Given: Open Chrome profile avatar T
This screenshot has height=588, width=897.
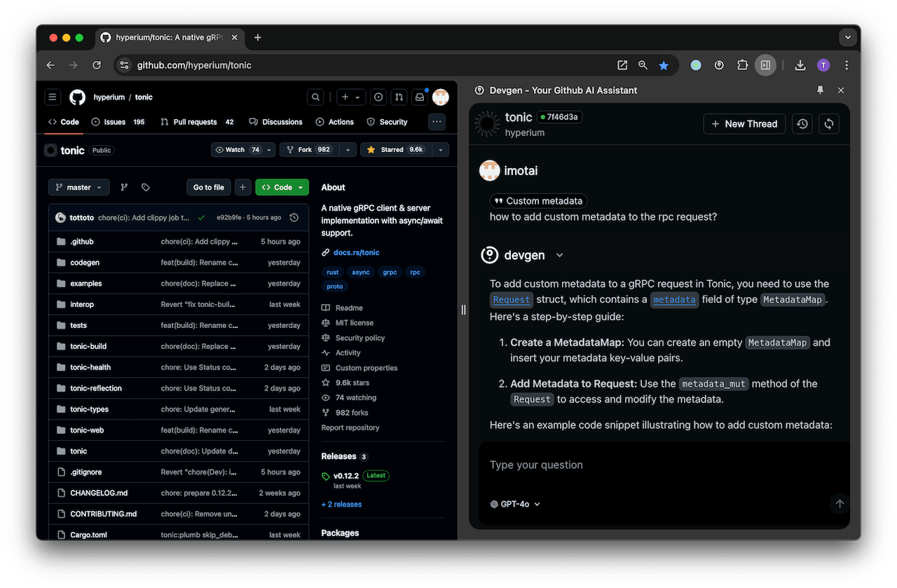Looking at the screenshot, I should tap(823, 65).
